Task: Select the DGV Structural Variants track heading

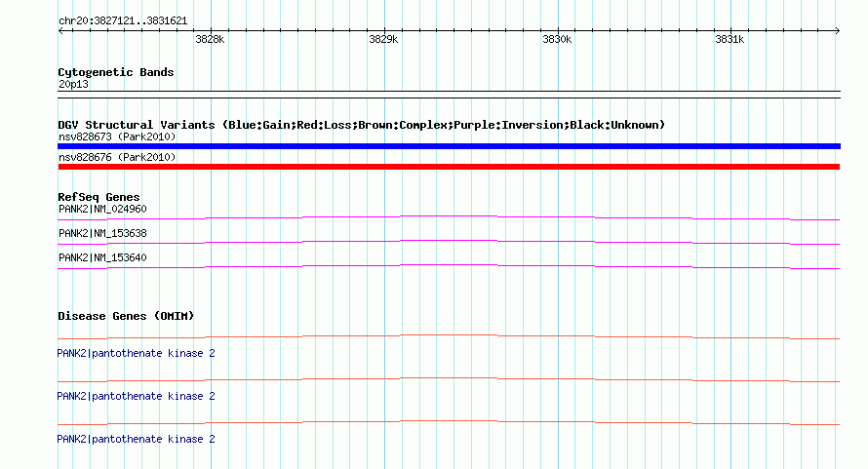Action: coord(361,125)
